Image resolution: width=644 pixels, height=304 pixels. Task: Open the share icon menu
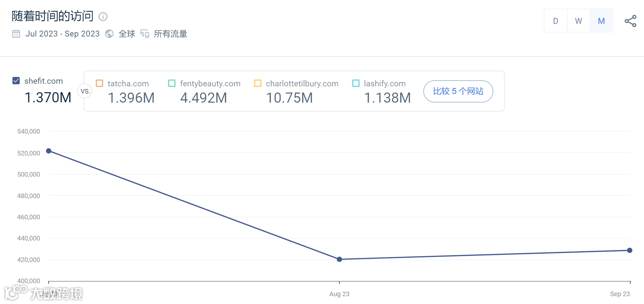coord(630,21)
